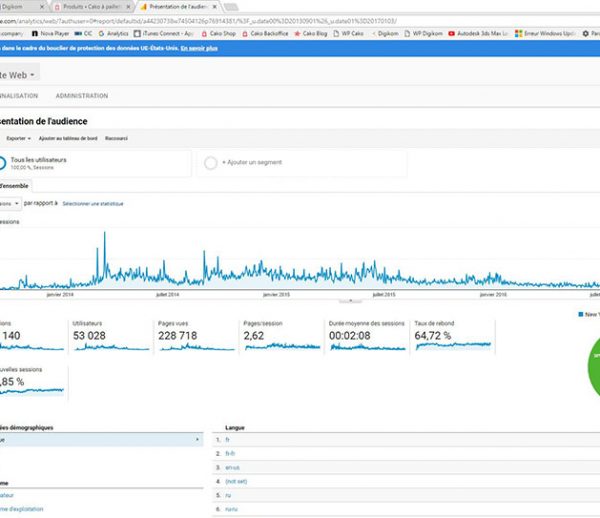Click Durée moyenne des sessions metric

point(367,337)
